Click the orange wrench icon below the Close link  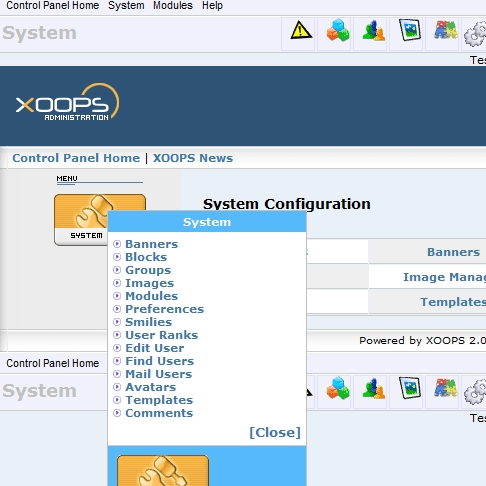(x=163, y=470)
